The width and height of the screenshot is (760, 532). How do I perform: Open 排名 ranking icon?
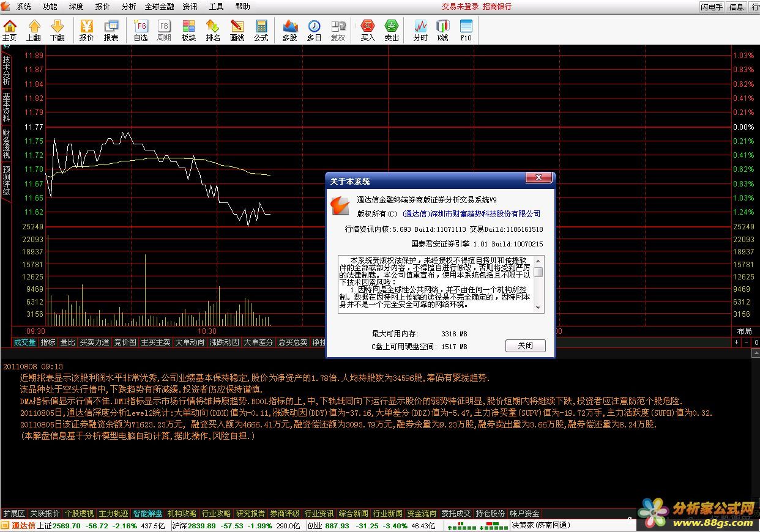coord(213,31)
